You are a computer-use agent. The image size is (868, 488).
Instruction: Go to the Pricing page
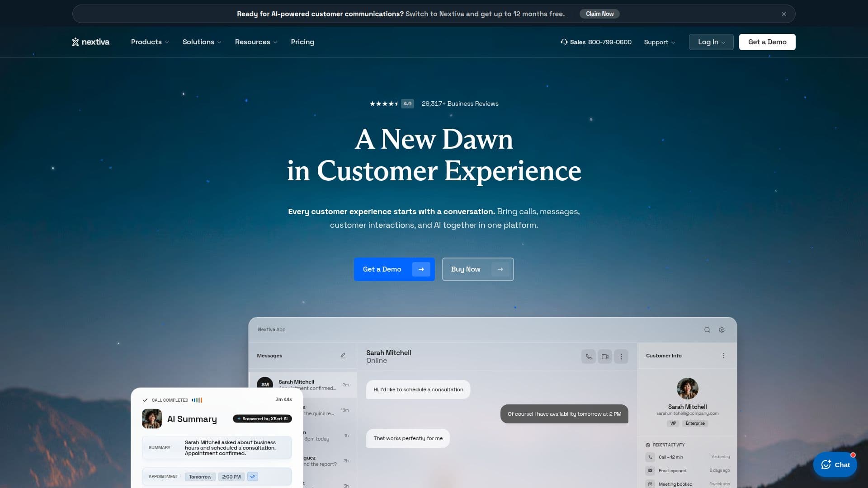click(302, 42)
